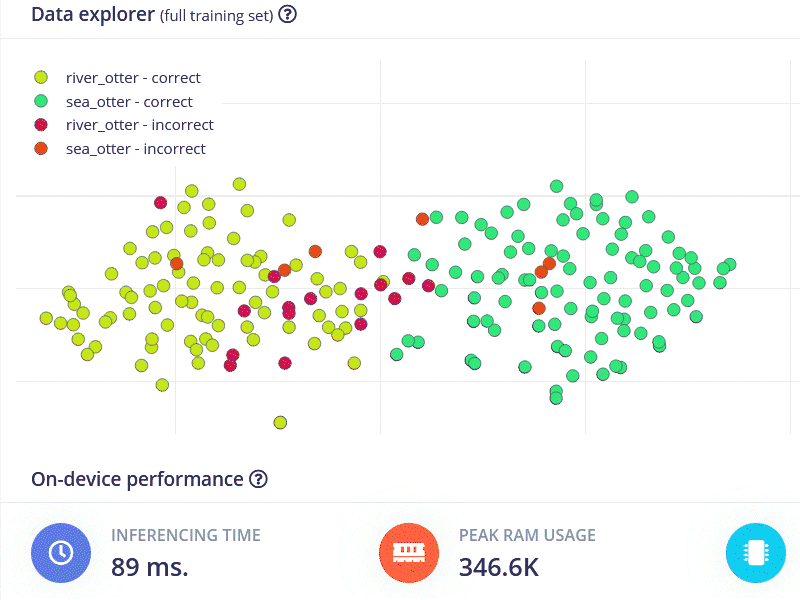This screenshot has width=800, height=600.
Task: Click the green sea_otter correct legend dot
Action: coord(41,102)
